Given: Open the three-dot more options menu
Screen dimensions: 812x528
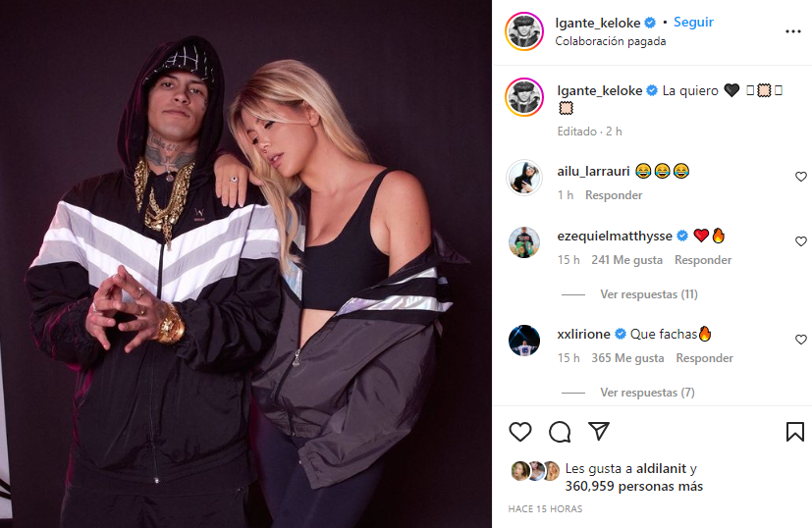Looking at the screenshot, I should (792, 31).
